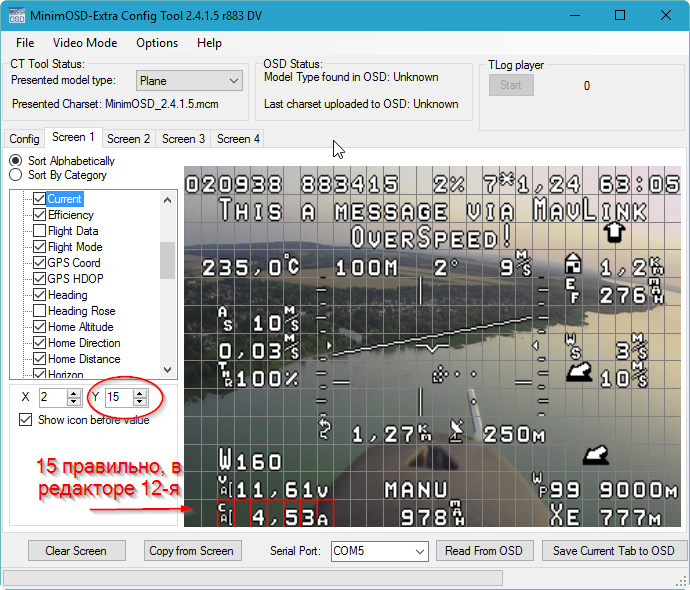The image size is (690, 590).
Task: Open the Video Mode menu
Action: (85, 43)
